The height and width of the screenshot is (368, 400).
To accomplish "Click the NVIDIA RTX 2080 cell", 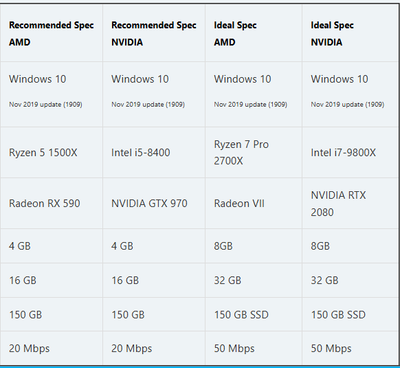I will pyautogui.click(x=351, y=203).
